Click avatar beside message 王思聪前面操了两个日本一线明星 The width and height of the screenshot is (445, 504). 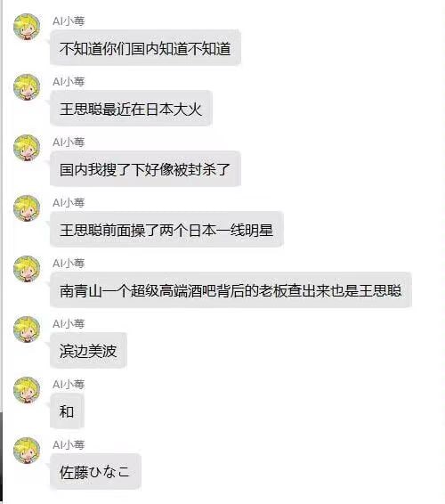click(x=27, y=208)
